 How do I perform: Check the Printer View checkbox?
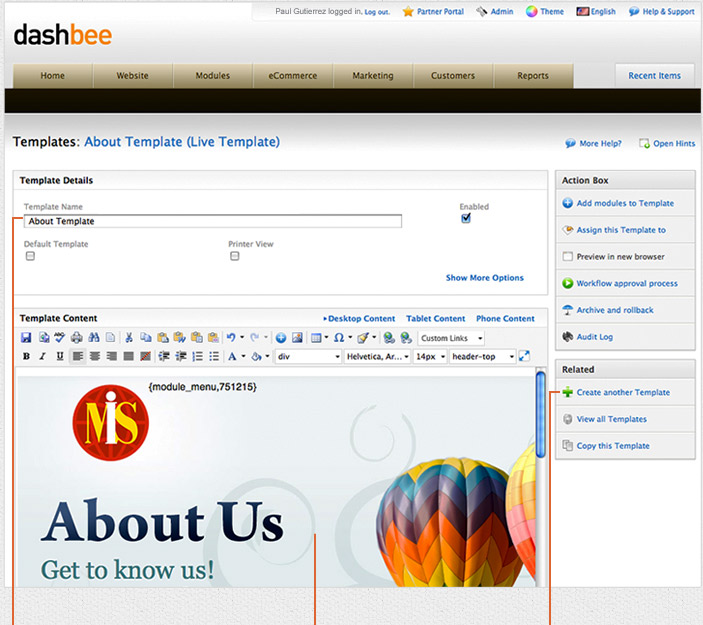(234, 256)
